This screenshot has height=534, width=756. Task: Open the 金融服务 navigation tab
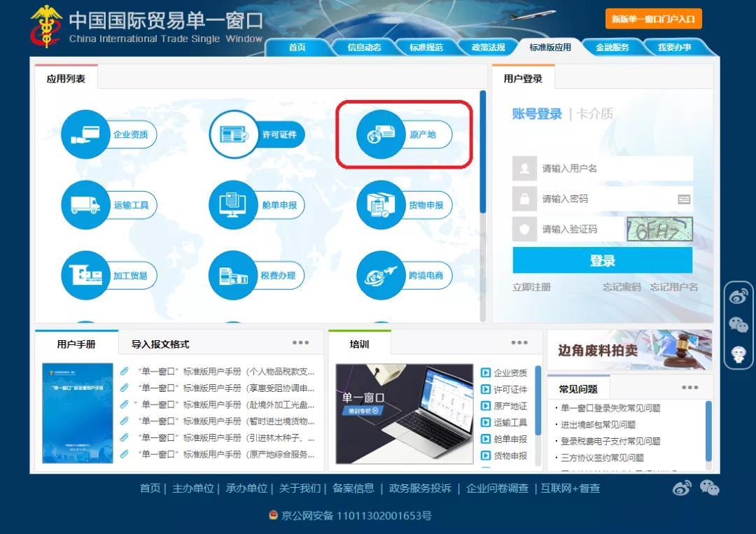[x=612, y=47]
